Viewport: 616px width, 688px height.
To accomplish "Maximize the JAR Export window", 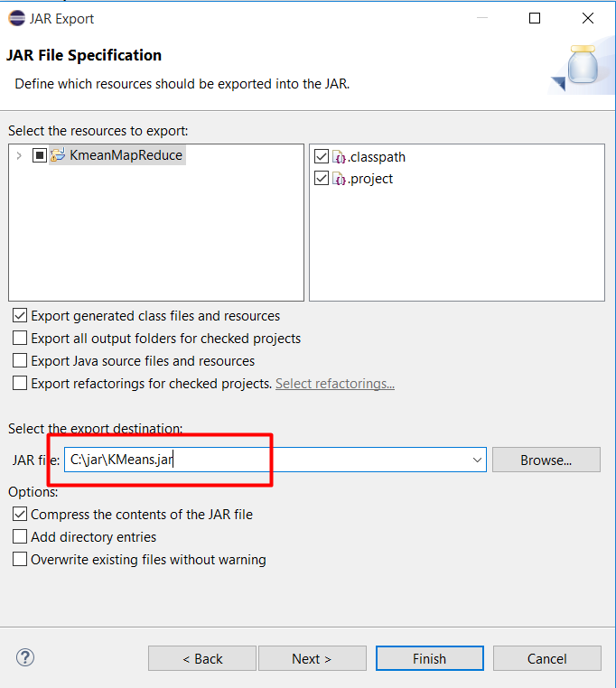I will point(535,18).
